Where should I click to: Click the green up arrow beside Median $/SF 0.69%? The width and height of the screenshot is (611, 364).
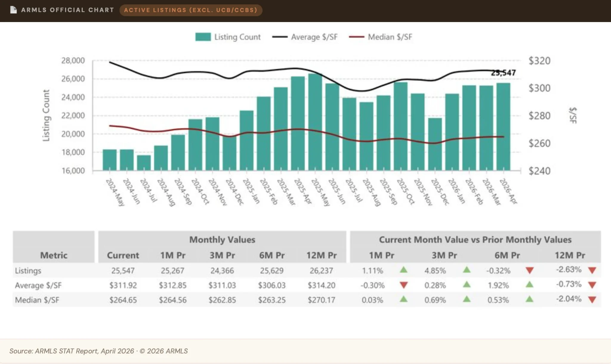[x=467, y=299]
